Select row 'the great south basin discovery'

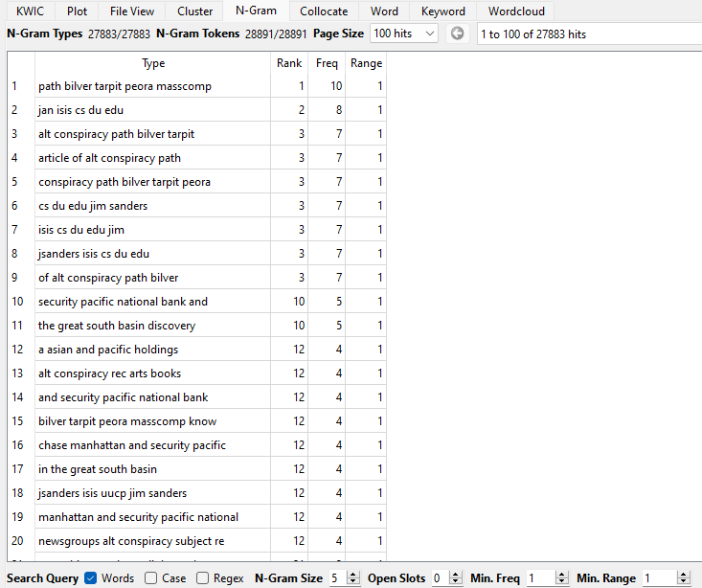tap(196, 326)
